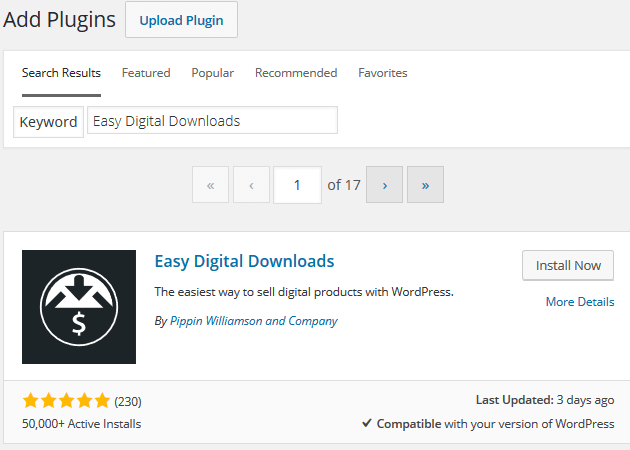Click the plugin description text
Viewport: 630px width, 450px height.
coord(304,292)
